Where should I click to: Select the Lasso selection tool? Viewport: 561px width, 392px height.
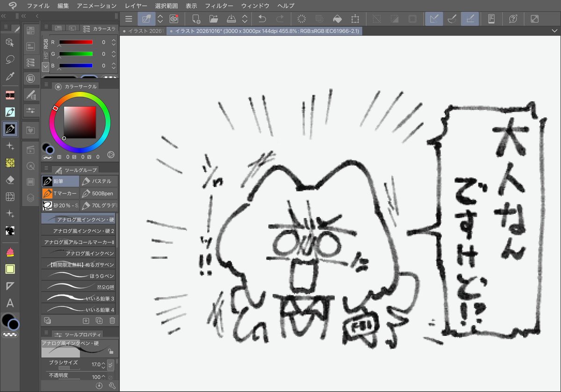pyautogui.click(x=10, y=59)
